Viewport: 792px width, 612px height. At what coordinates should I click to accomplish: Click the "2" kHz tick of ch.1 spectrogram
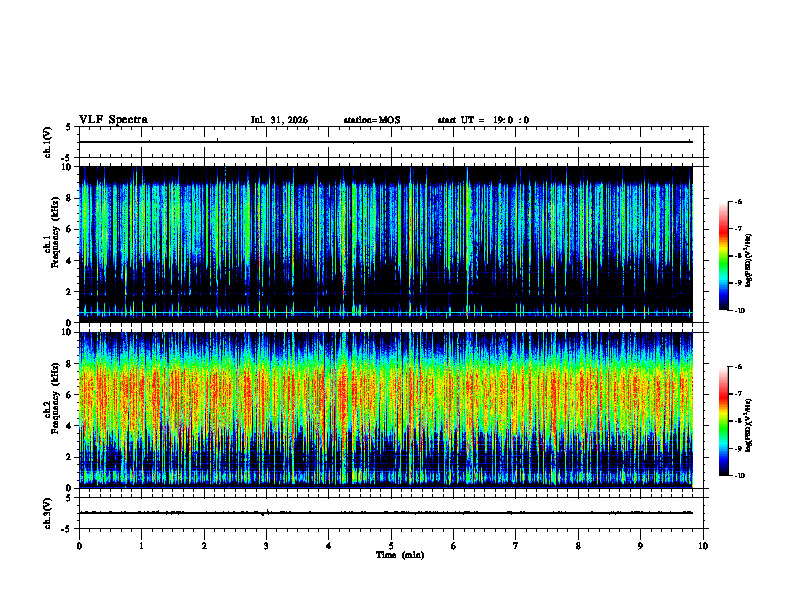point(70,292)
